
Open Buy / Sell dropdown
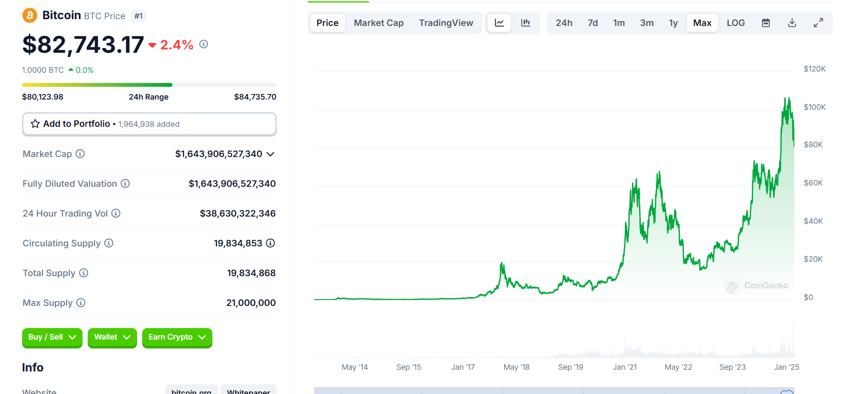52,337
